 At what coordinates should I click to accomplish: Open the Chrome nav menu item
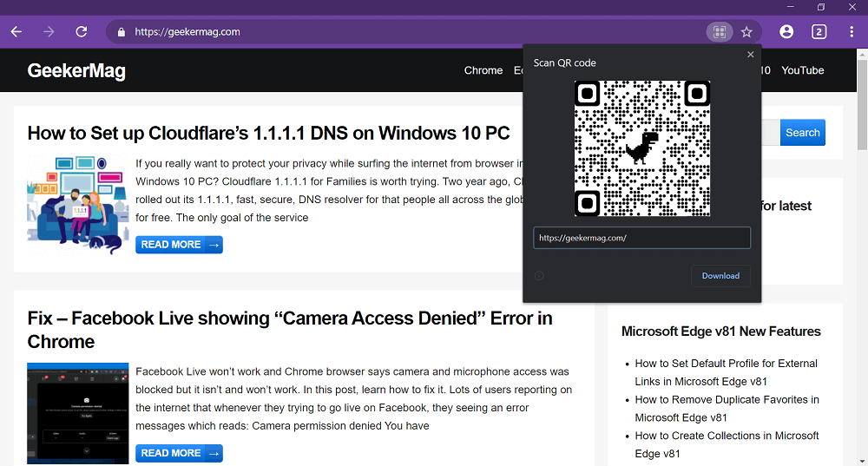[x=483, y=70]
